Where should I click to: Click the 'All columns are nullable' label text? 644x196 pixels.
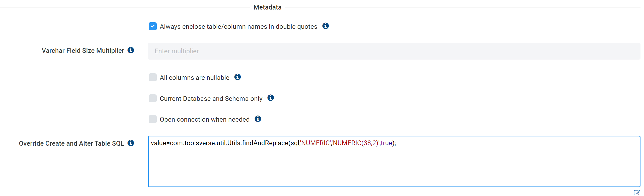[x=194, y=78]
